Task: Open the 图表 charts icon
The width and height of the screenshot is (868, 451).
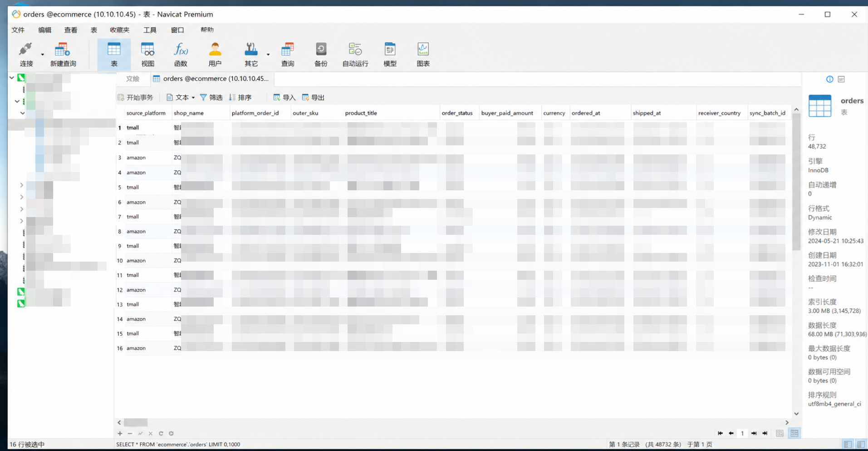Action: [x=423, y=55]
